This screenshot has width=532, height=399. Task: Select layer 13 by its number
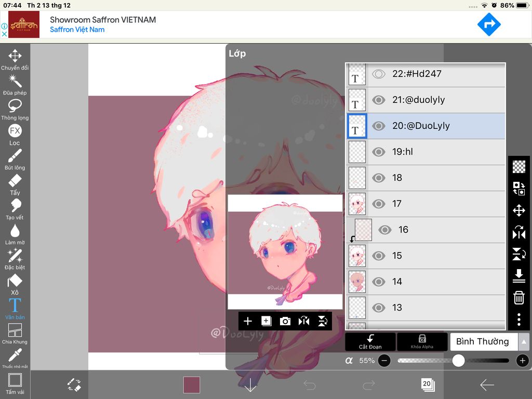point(397,308)
